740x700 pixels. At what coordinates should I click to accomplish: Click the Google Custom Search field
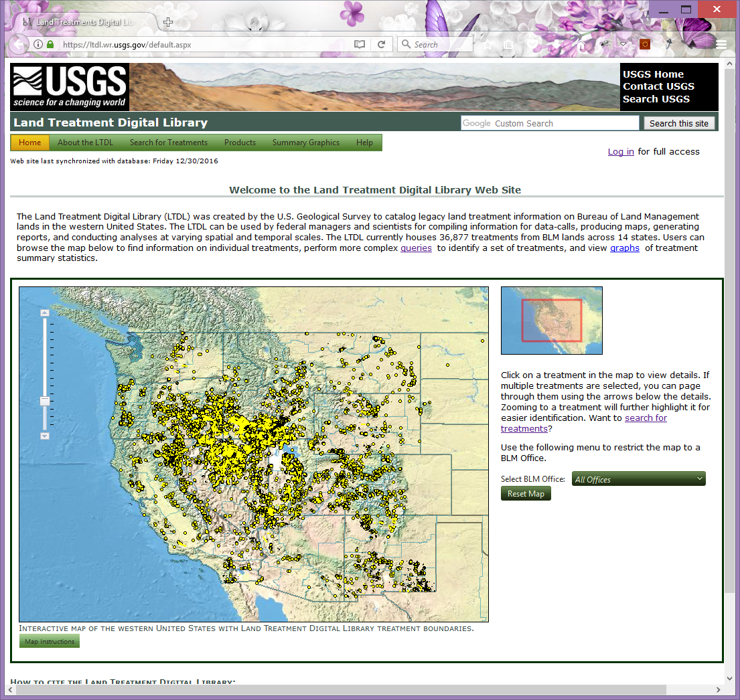click(x=549, y=123)
